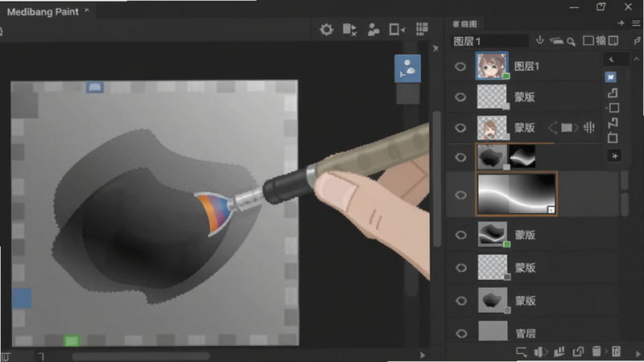
Task: Select the dark blob thumbnail in the two-thumbnail row
Action: click(x=492, y=157)
